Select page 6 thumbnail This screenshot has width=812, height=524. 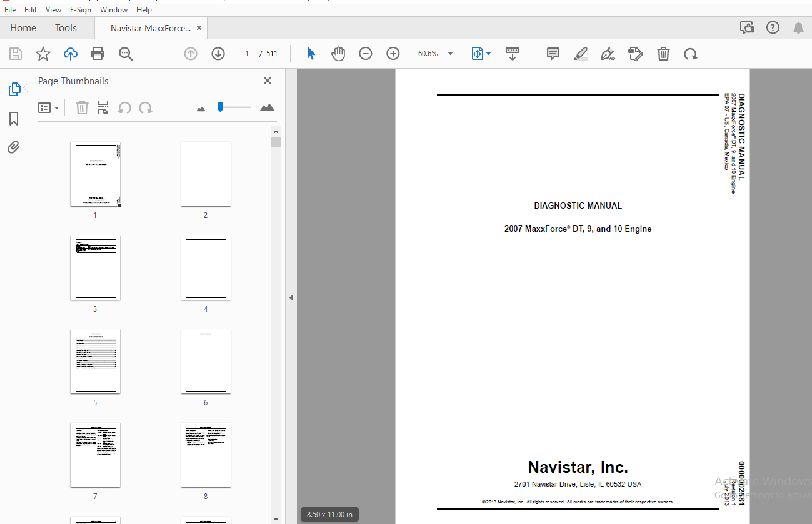pos(206,362)
